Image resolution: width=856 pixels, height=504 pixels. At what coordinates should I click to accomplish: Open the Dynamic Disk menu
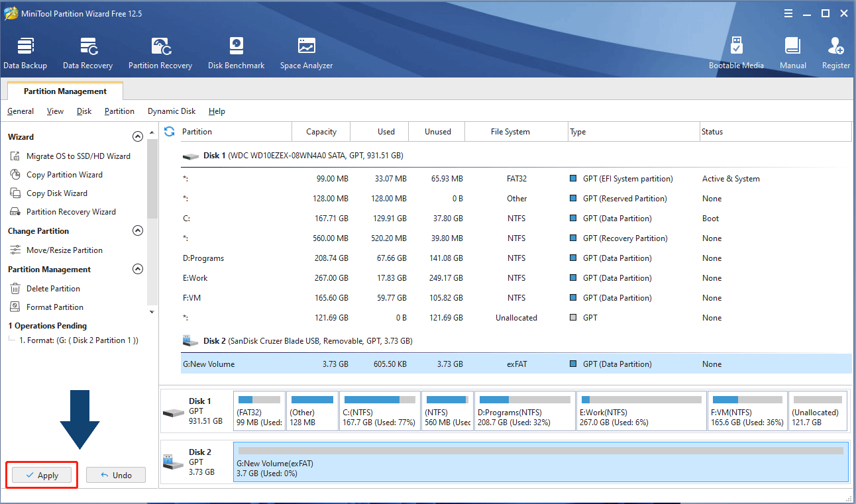click(x=172, y=111)
